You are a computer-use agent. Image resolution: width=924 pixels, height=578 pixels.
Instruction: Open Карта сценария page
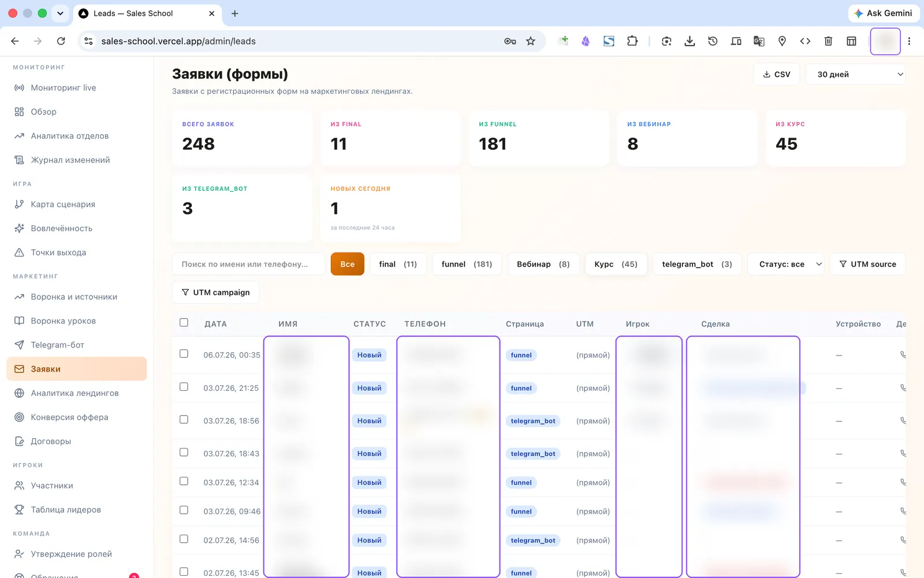[62, 204]
